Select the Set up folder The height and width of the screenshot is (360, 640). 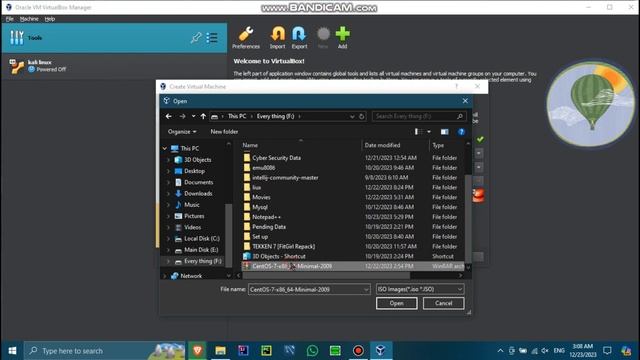[260, 236]
